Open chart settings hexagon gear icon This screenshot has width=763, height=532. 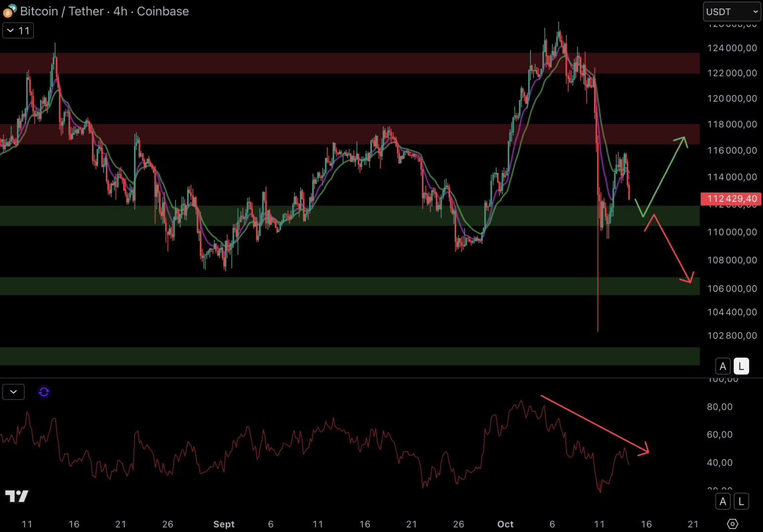point(732,524)
